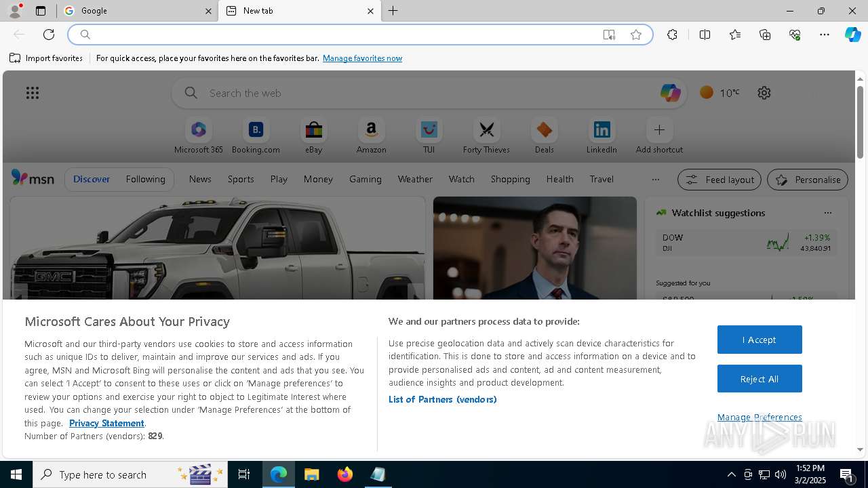Open the Amazon shortcut tile
The height and width of the screenshot is (488, 868).
pyautogui.click(x=371, y=136)
